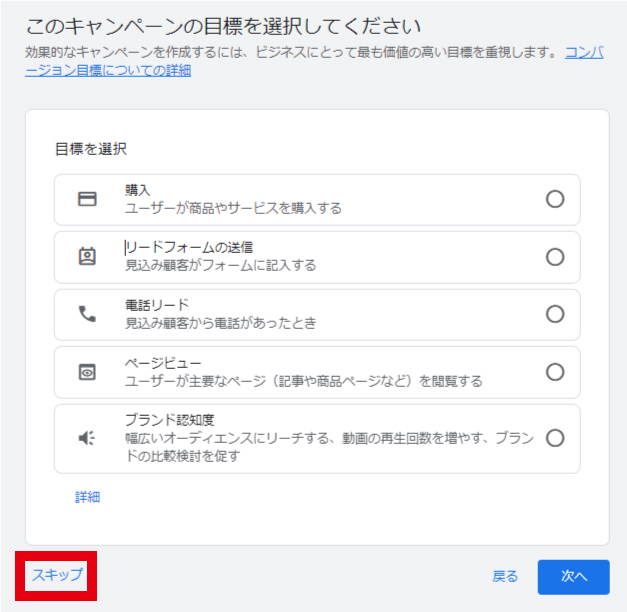This screenshot has width=627, height=612.
Task: Click the blue 次へ button
Action: pyautogui.click(x=573, y=576)
